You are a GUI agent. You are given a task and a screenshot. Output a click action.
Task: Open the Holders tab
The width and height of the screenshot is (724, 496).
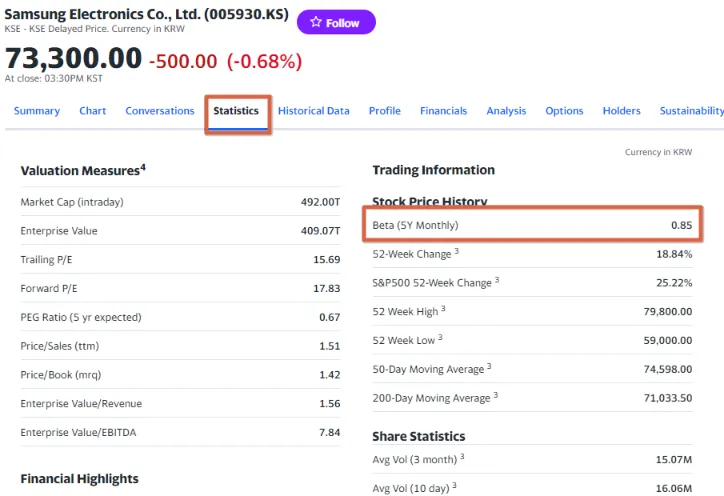[621, 111]
